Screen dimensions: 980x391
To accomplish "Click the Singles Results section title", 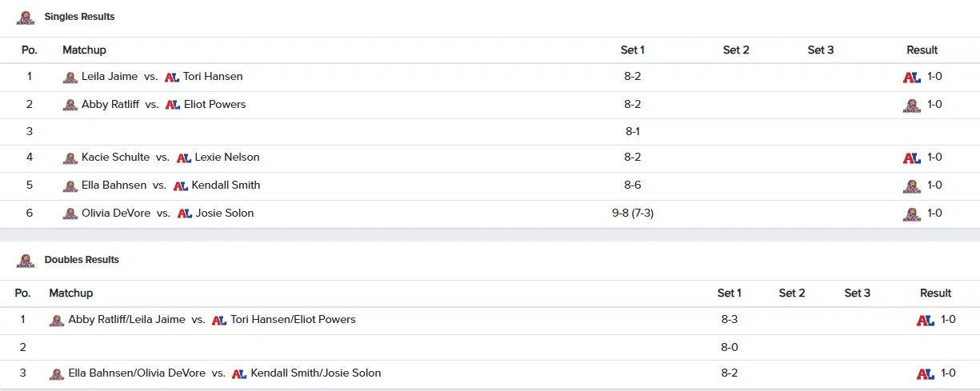I will [79, 17].
